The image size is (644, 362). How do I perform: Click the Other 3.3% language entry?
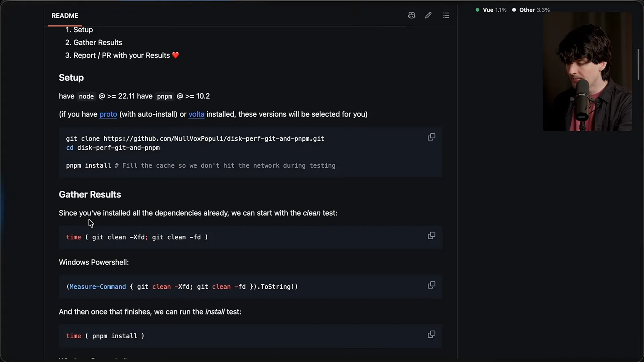coord(531,10)
